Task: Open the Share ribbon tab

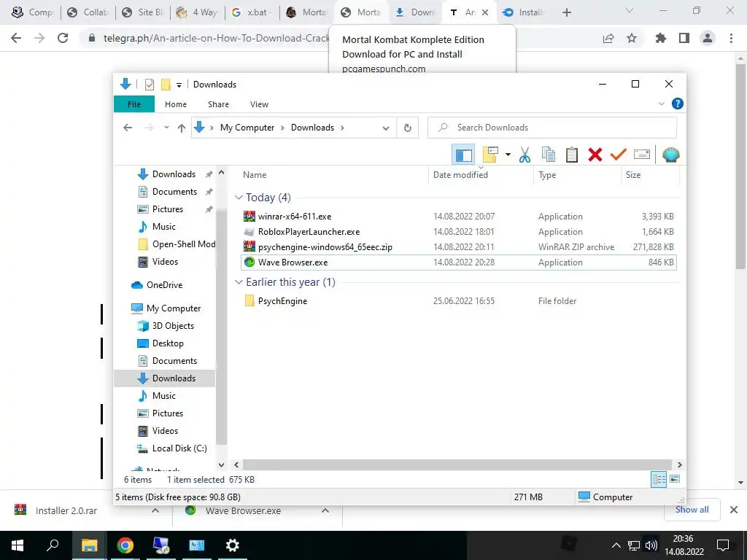Action: 218,104
